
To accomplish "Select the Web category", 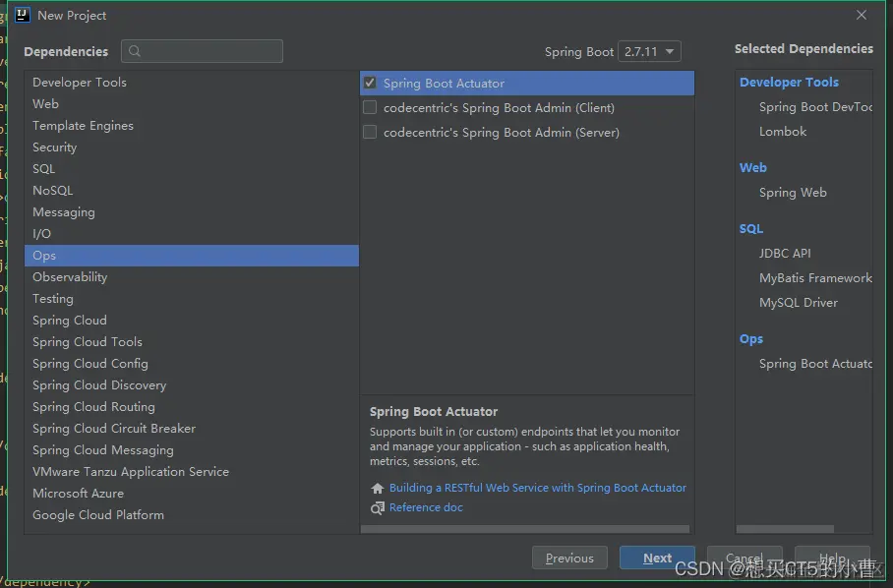I will pyautogui.click(x=192, y=104).
